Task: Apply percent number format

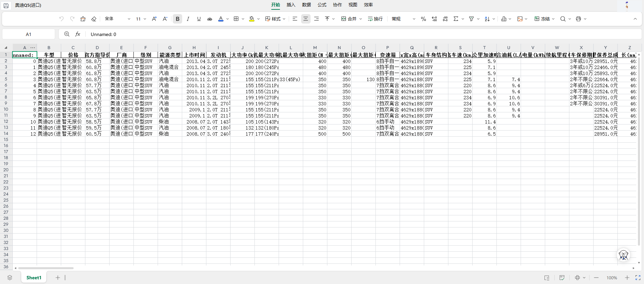Action: pyautogui.click(x=424, y=19)
